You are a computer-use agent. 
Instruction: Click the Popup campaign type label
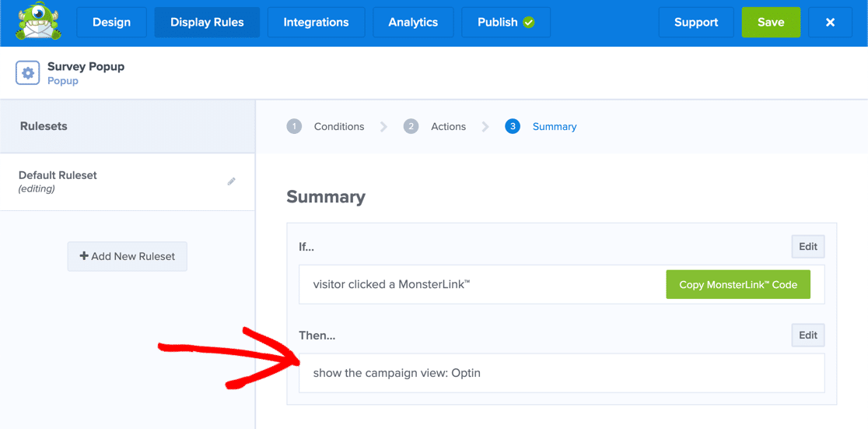pos(62,81)
